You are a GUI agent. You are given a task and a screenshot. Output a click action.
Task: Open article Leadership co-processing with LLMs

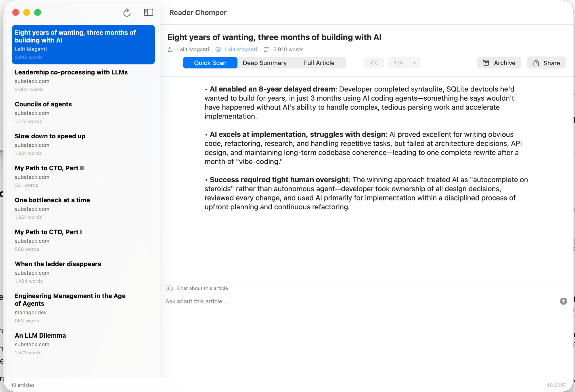click(83, 81)
